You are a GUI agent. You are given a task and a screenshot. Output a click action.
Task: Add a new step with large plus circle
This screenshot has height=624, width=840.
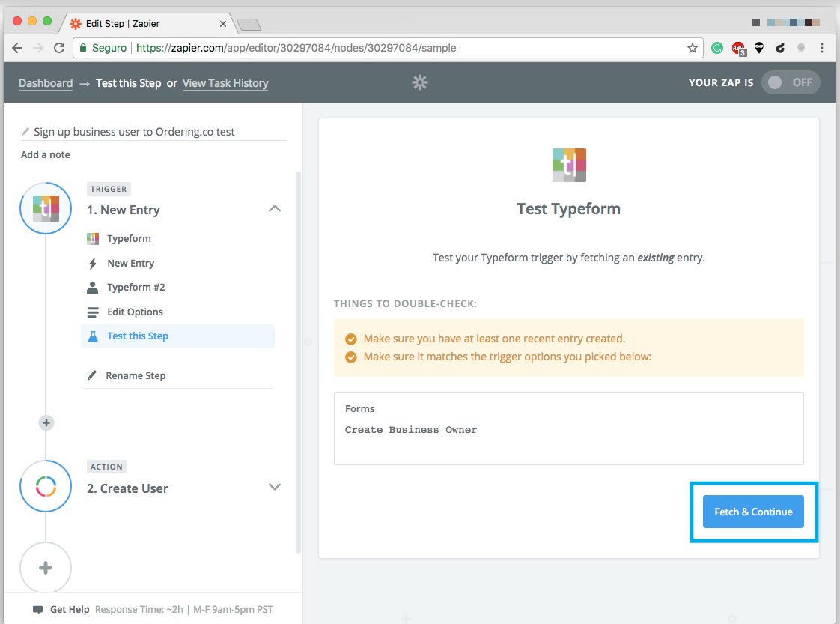click(46, 568)
